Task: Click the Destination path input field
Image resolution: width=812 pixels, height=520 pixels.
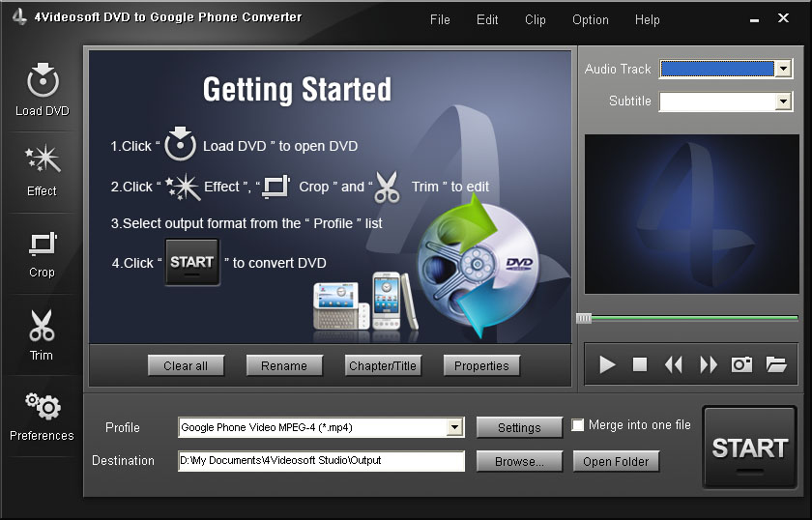Action: [x=321, y=460]
